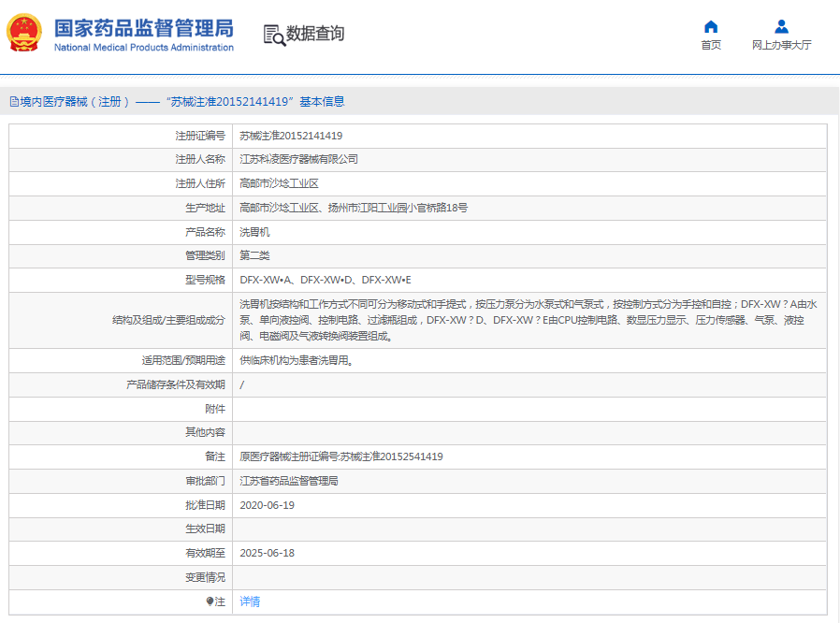Click 网上办事大厅 text label
Screen dimensions: 840x623
782,45
